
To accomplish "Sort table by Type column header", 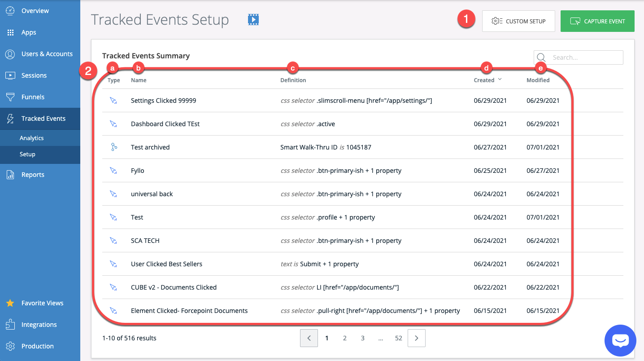I will pos(114,80).
